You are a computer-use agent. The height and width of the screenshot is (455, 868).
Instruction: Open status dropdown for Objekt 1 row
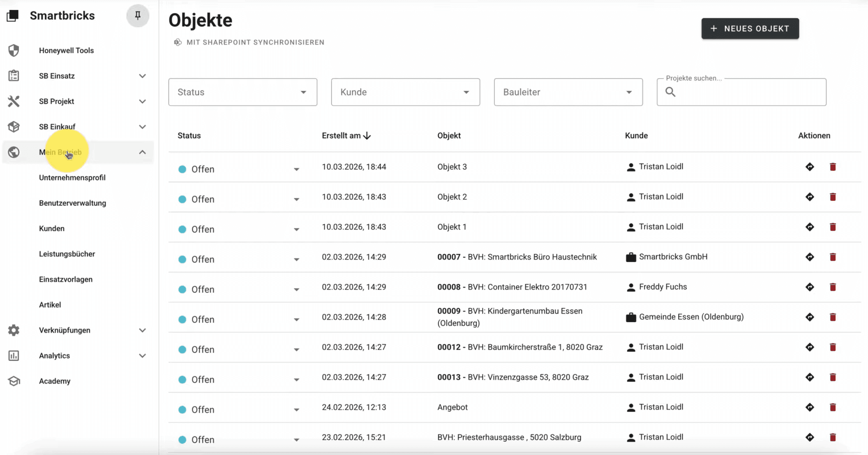coord(296,229)
